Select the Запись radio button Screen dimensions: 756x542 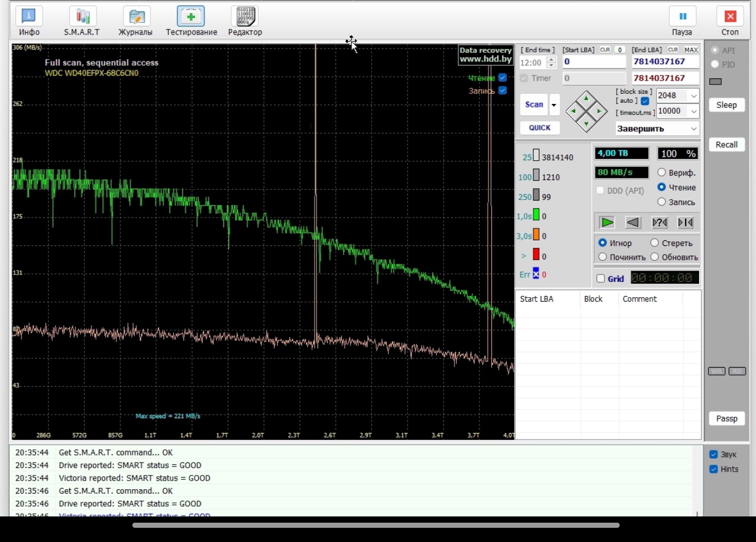662,202
